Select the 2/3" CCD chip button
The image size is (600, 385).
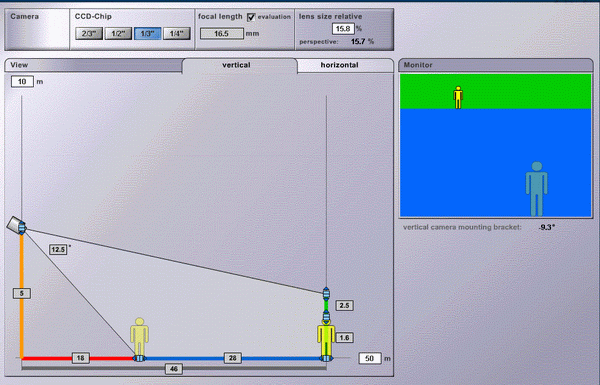[89, 34]
